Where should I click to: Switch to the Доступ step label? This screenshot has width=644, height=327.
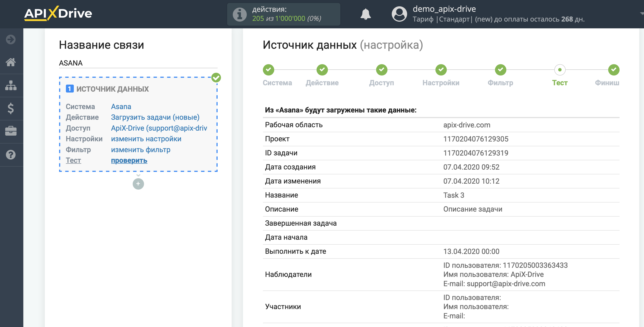point(382,83)
